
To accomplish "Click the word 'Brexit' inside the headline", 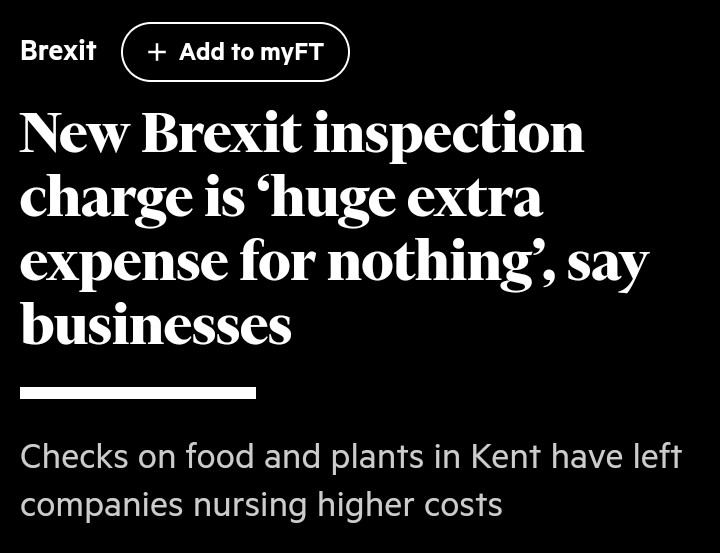I will (221, 132).
